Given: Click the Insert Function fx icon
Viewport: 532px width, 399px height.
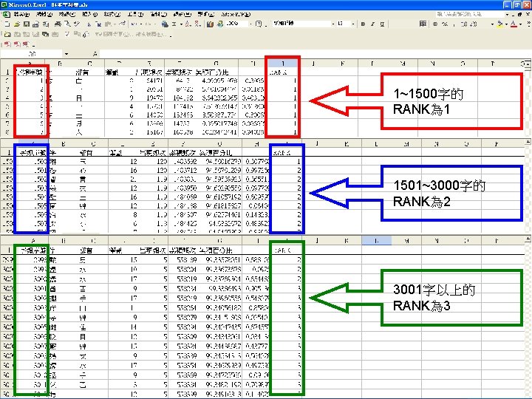Looking at the screenshot, I should coord(95,54).
